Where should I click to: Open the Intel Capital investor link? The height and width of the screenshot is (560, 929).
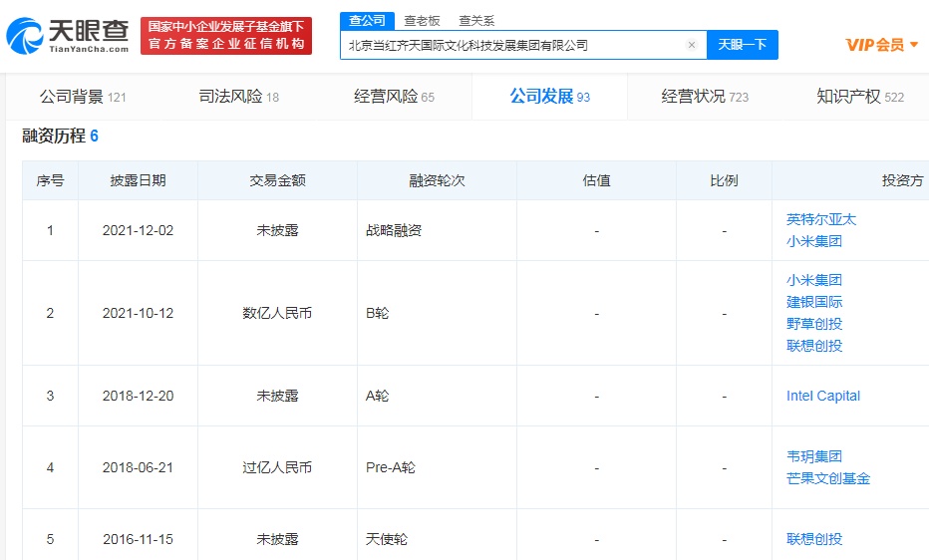(x=822, y=396)
